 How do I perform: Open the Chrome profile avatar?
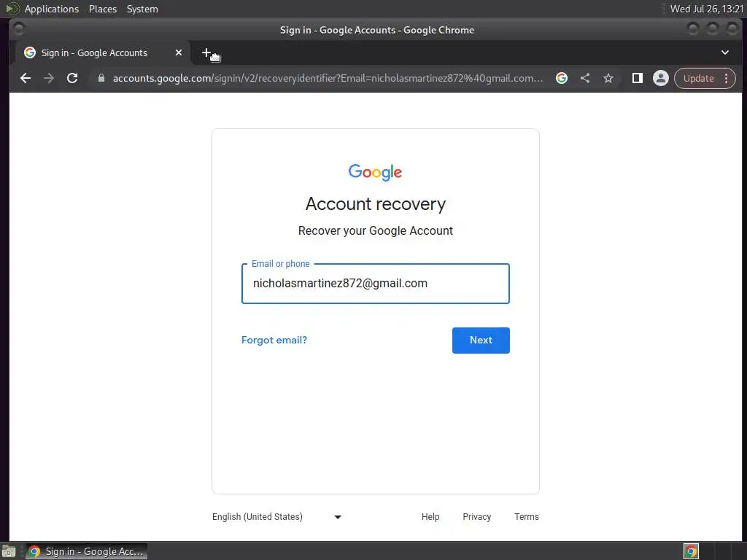661,78
